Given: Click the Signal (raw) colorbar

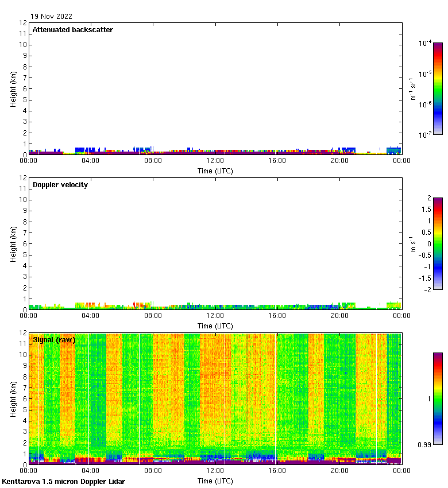Looking at the screenshot, I should coord(438,398).
